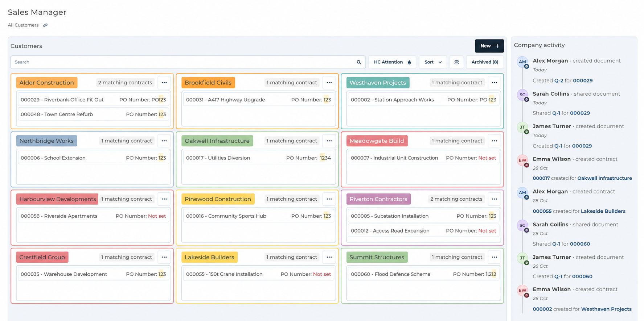This screenshot has height=321, width=644.
Task: Click the search magnifier icon
Action: tap(358, 62)
